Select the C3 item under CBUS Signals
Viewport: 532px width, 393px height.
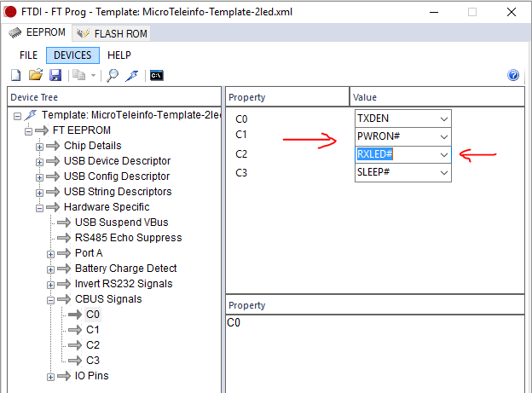tap(93, 361)
